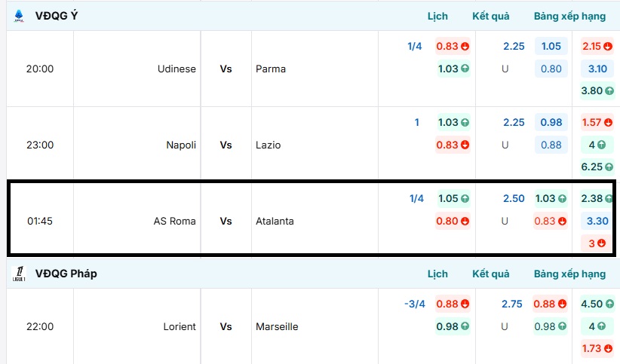The image size is (620, 364).
Task: Open Kết quả tab in VĐQG Ý header
Action: (x=491, y=16)
